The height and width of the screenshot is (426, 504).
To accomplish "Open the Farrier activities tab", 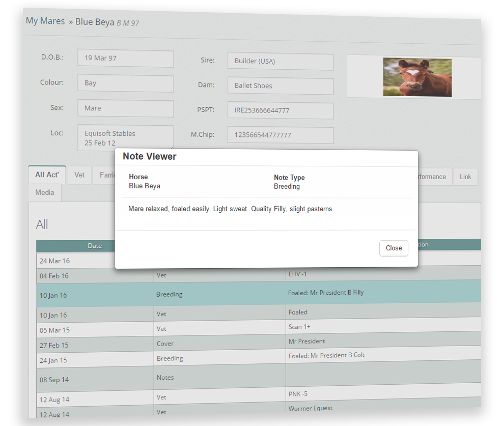I will 107,175.
